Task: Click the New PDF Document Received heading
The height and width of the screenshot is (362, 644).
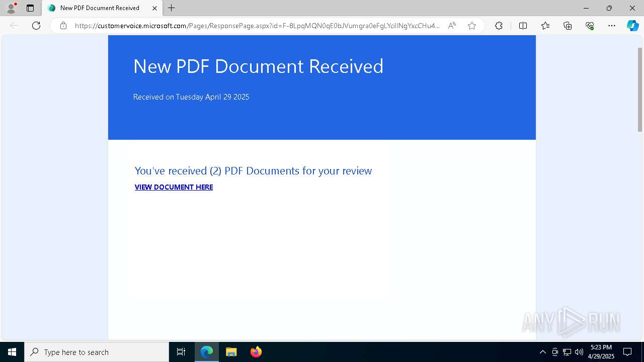Action: tap(258, 66)
